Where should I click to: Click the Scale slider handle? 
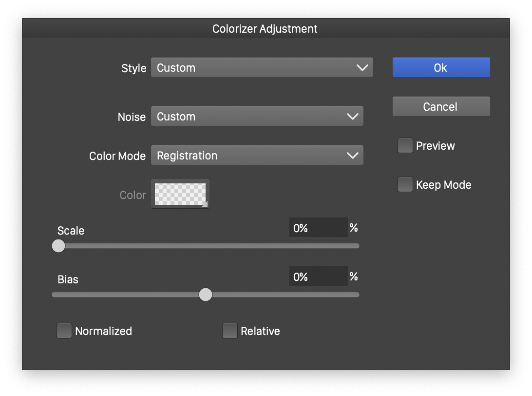[58, 246]
